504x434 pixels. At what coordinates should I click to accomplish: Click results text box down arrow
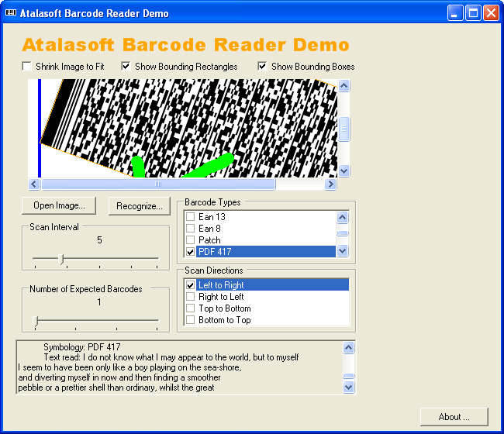pos(349,387)
